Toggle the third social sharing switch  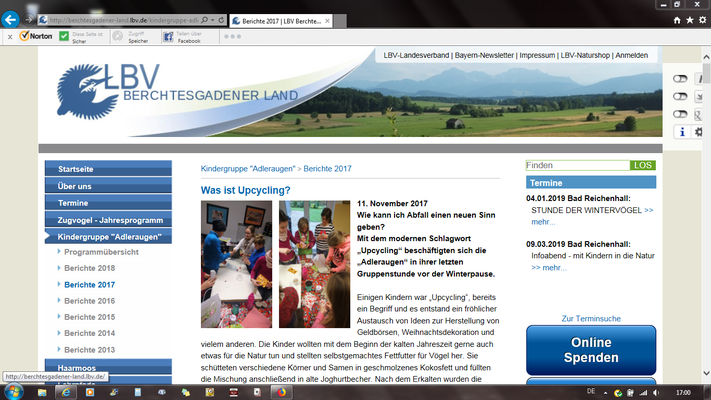point(680,114)
